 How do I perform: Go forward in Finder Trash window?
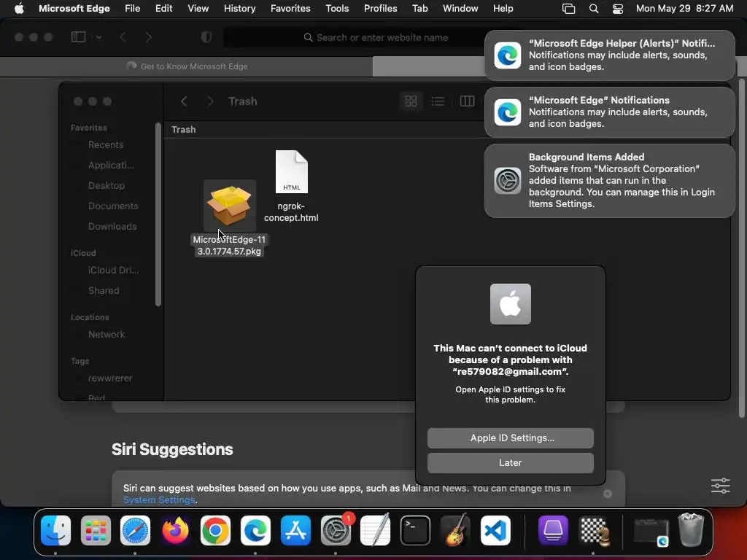211,101
